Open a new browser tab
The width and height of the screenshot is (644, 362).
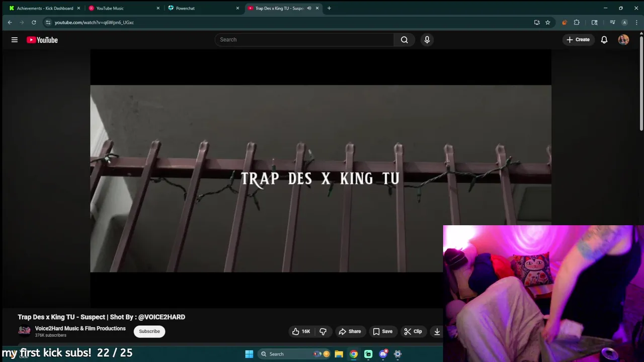329,8
